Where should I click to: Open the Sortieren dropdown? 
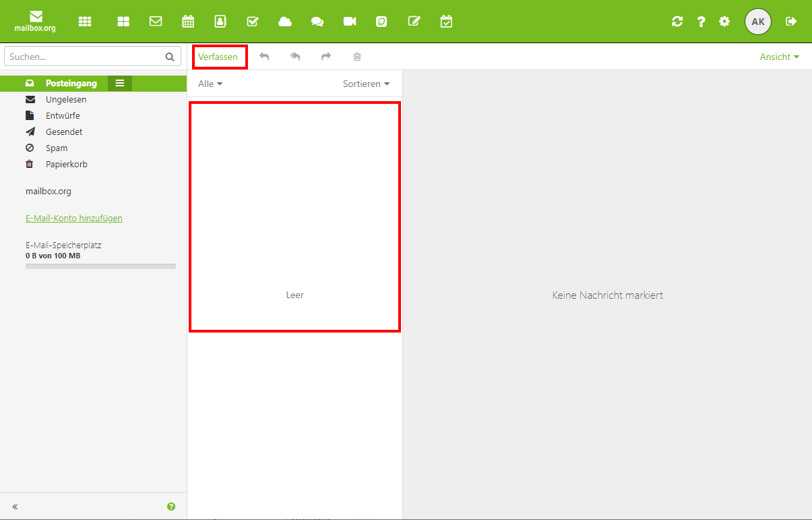[x=366, y=84]
